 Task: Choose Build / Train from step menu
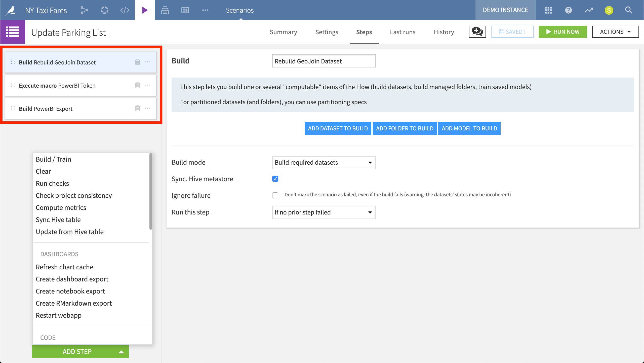(x=53, y=159)
